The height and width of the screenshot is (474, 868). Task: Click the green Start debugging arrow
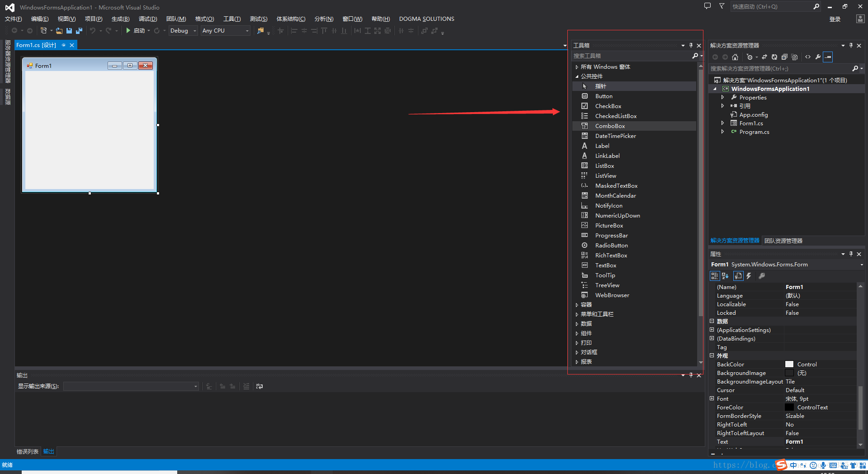click(128, 31)
